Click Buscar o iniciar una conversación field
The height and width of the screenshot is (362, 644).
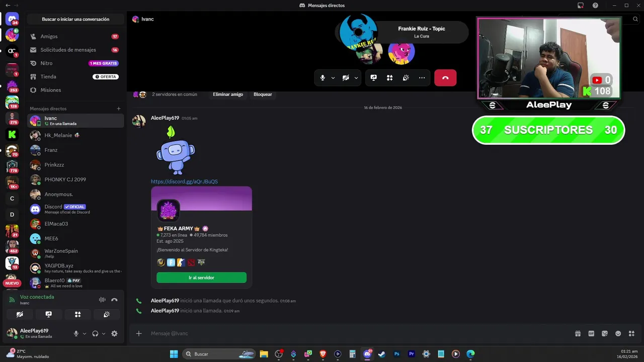[x=75, y=19]
